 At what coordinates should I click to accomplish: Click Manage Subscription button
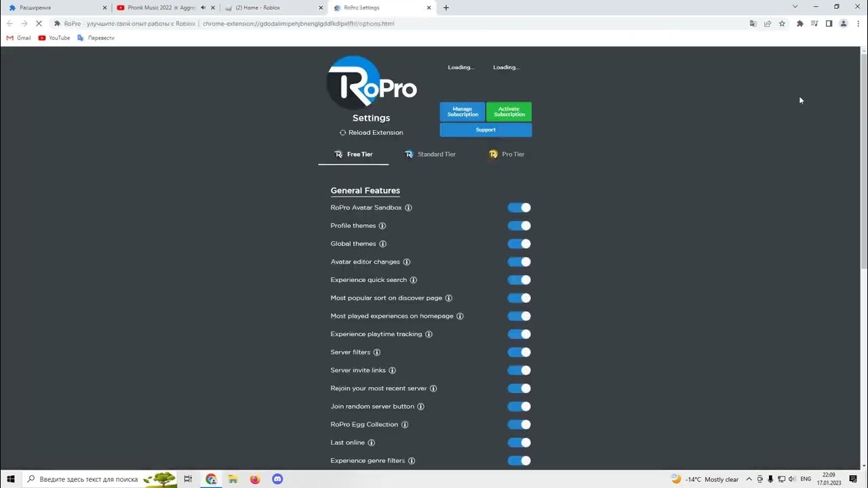tap(462, 112)
